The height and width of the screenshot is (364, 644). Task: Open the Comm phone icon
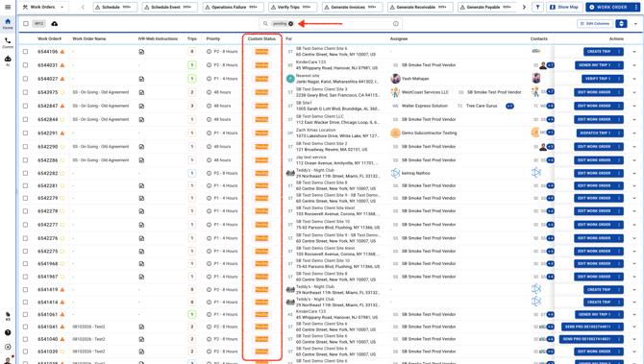pyautogui.click(x=8, y=42)
